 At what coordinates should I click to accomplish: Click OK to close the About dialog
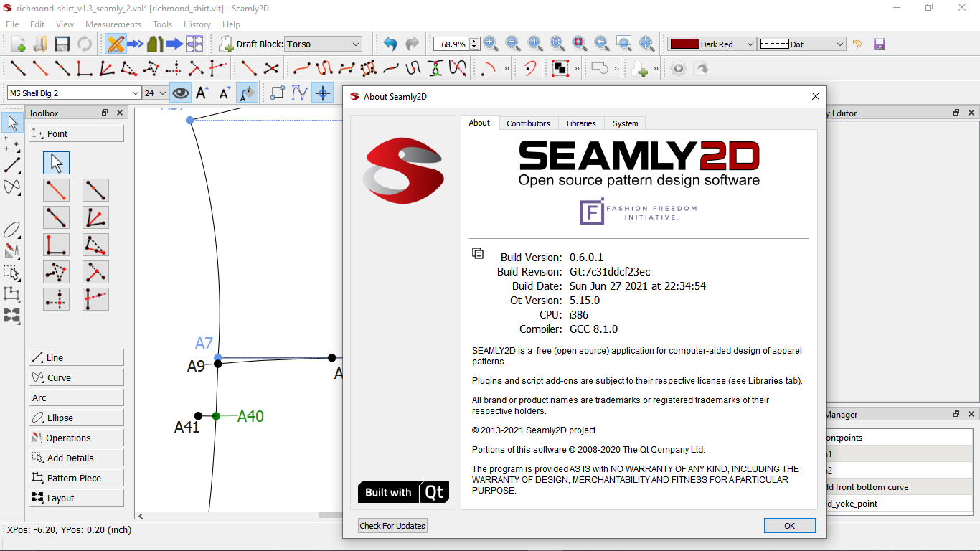[789, 526]
